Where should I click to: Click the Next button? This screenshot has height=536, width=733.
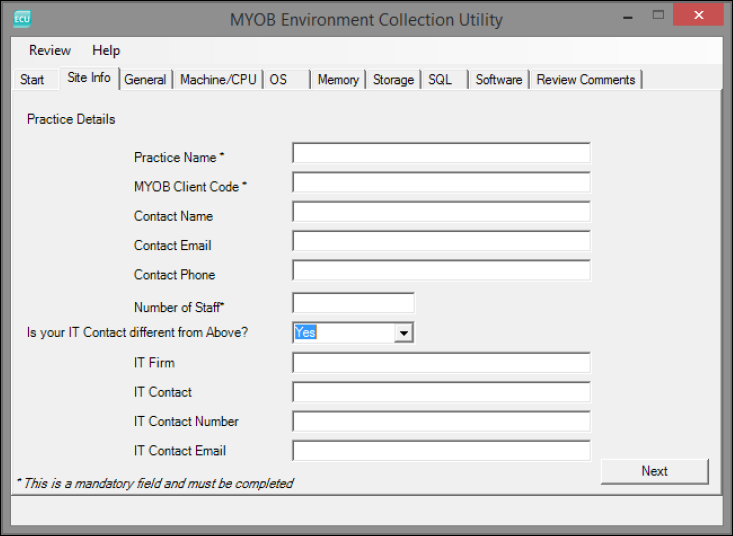[654, 471]
